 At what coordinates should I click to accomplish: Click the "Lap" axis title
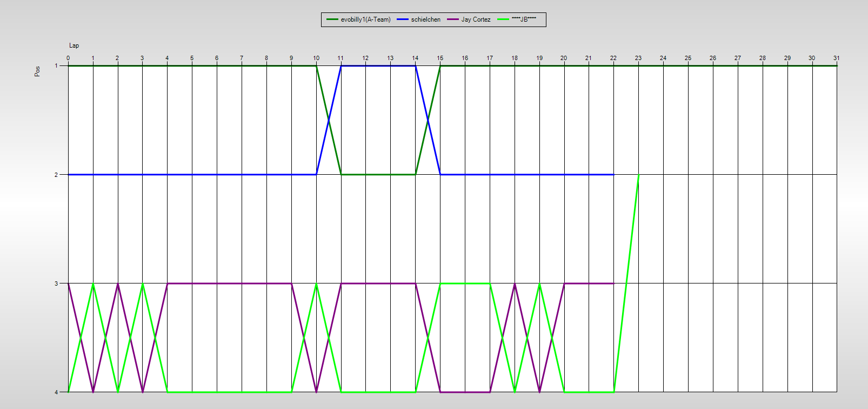pos(74,45)
